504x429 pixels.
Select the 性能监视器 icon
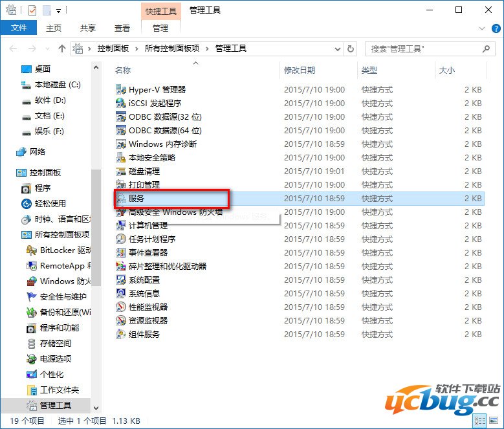point(120,307)
